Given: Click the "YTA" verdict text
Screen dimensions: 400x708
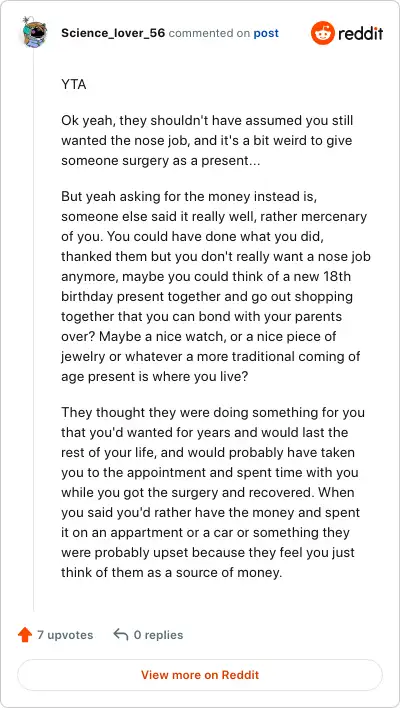Looking at the screenshot, I should [74, 84].
